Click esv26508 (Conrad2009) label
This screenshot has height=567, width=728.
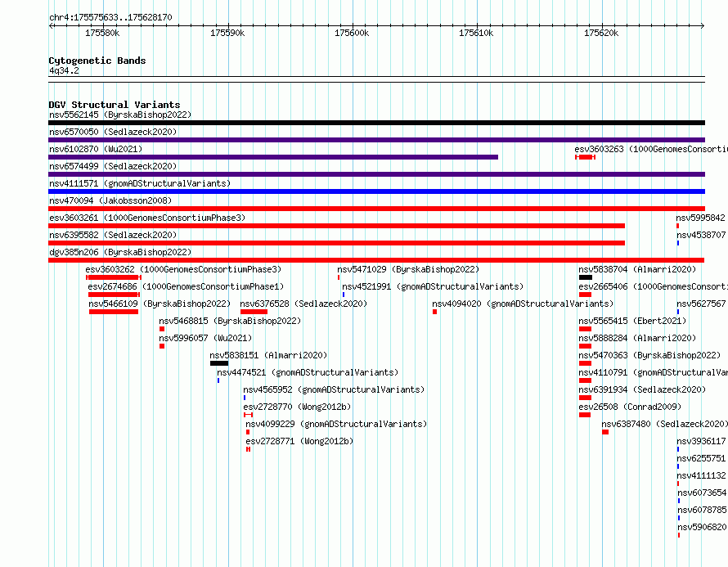coord(630,407)
